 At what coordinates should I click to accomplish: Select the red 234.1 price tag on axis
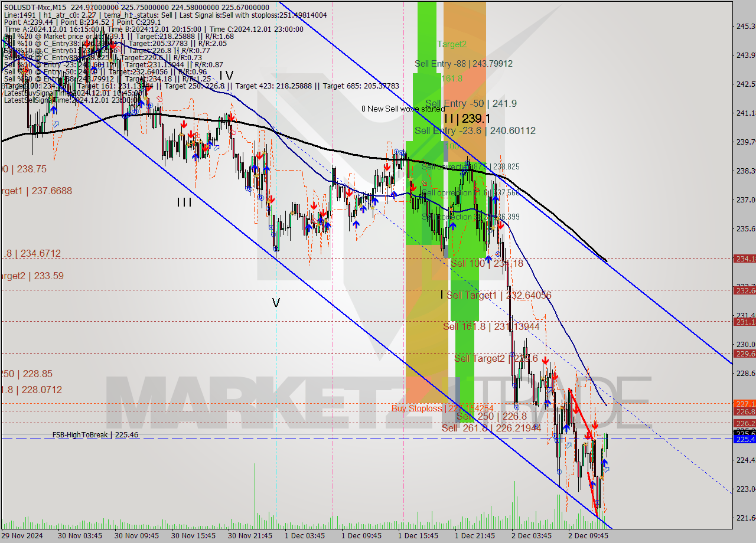pyautogui.click(x=745, y=259)
